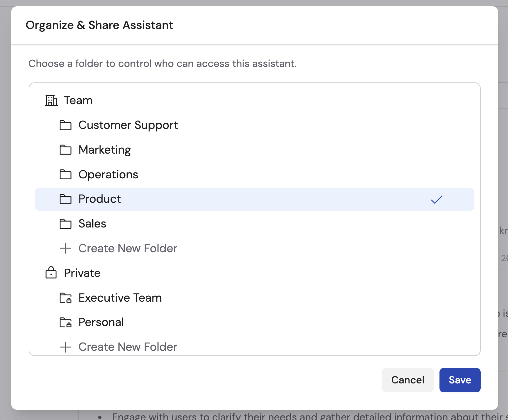Choose the Executive Team private folder
508x420 pixels.
(120, 298)
